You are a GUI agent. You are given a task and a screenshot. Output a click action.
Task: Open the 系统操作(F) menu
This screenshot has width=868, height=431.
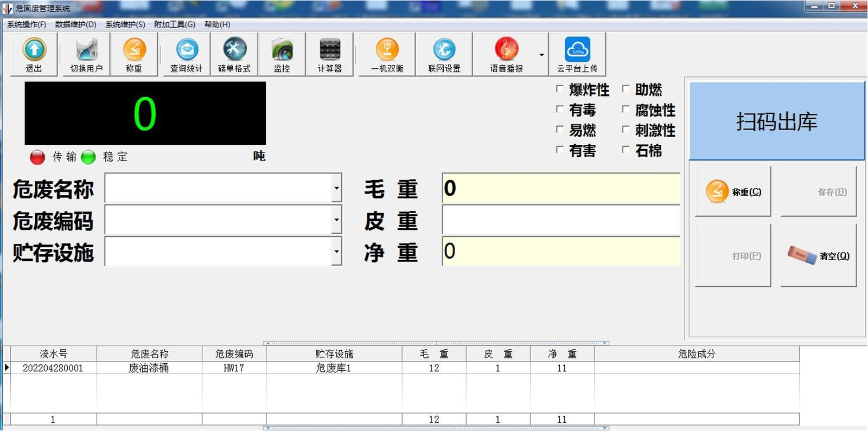coord(27,24)
